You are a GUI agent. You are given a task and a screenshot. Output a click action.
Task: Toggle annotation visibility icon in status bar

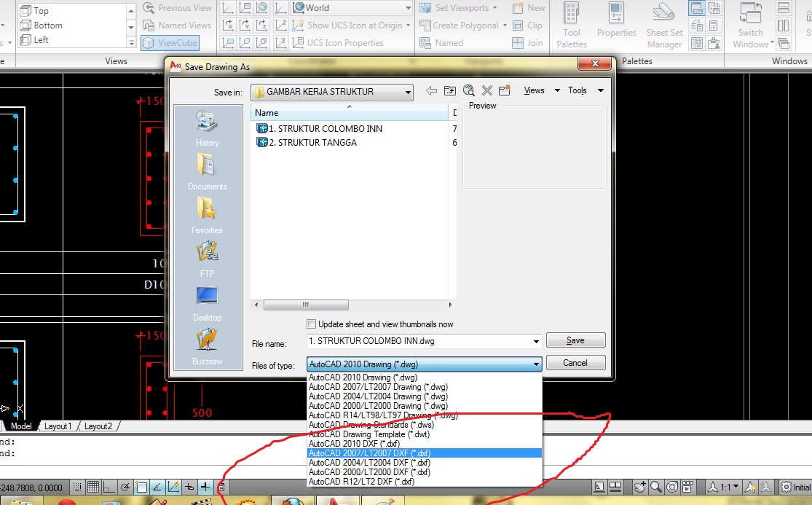750,487
